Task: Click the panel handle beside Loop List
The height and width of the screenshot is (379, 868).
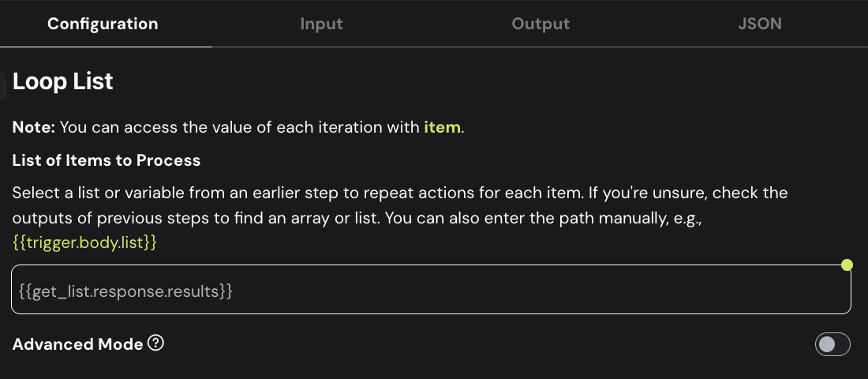Action: pyautogui.click(x=3, y=85)
